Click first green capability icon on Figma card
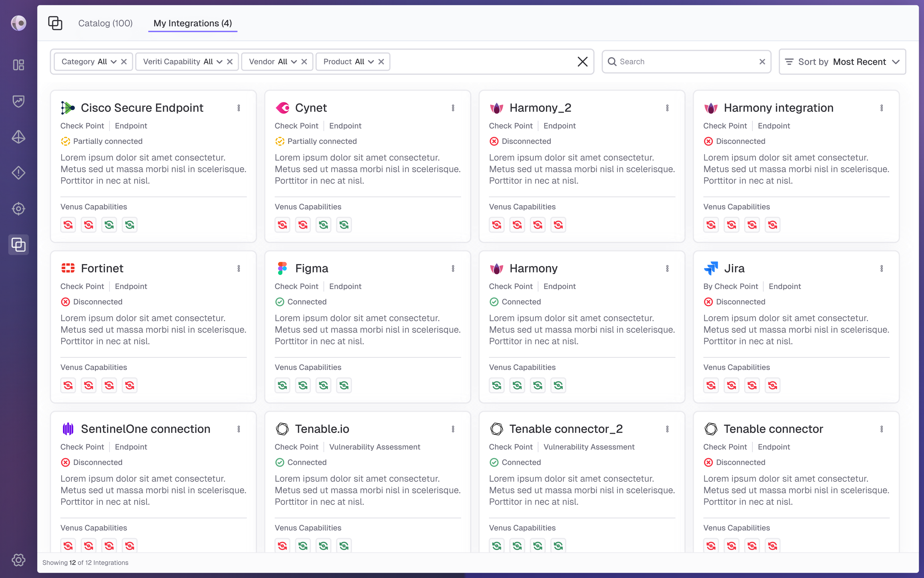 click(283, 385)
